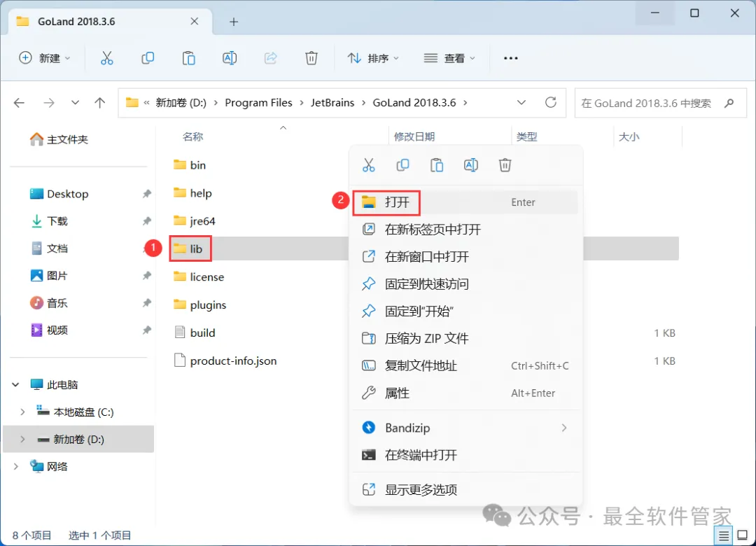Open the recent locations chevron beside the forward arrow

tap(75, 103)
